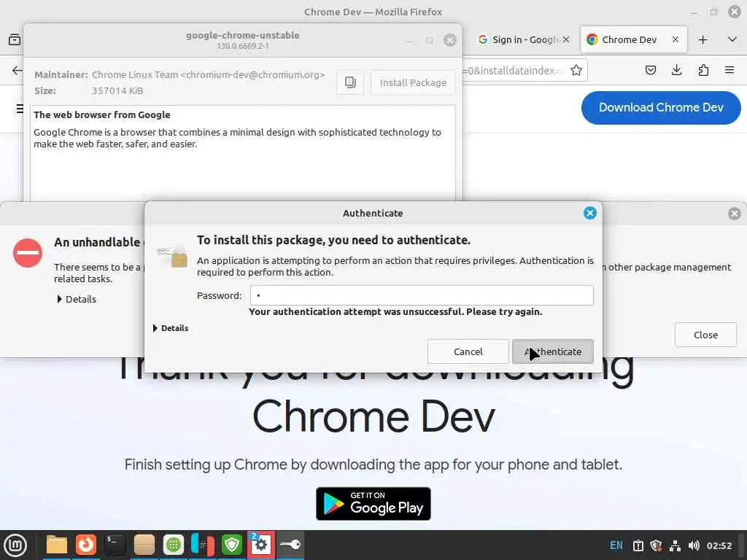747x560 pixels.
Task: Open the page hamburger menu behind installer
Action: 20,109
